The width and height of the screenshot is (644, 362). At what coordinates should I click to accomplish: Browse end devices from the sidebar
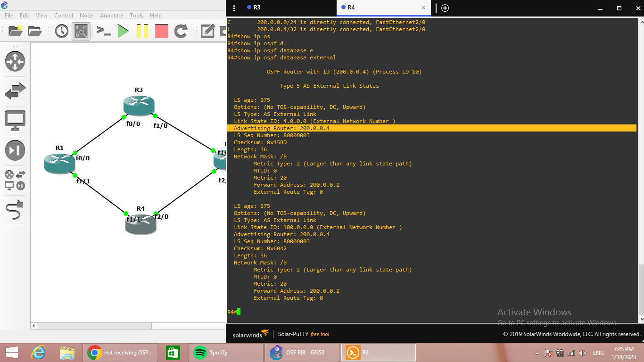tap(14, 119)
